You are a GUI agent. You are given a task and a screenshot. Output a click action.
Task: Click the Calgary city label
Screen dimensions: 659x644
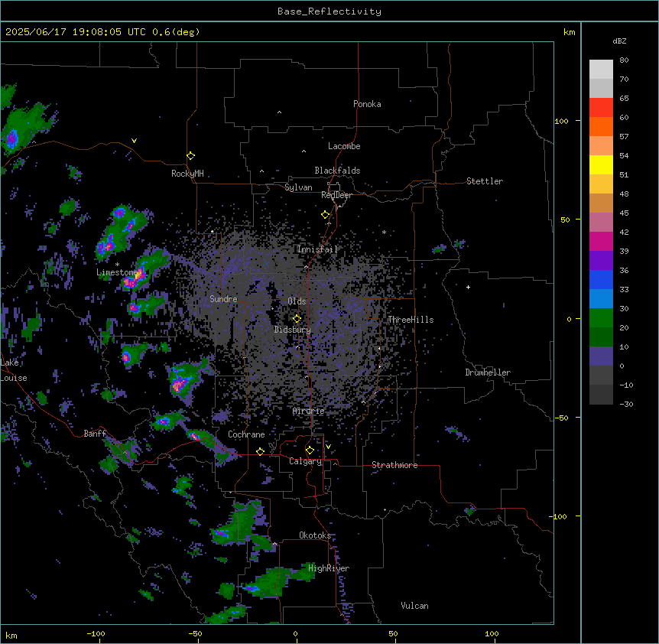tap(306, 461)
